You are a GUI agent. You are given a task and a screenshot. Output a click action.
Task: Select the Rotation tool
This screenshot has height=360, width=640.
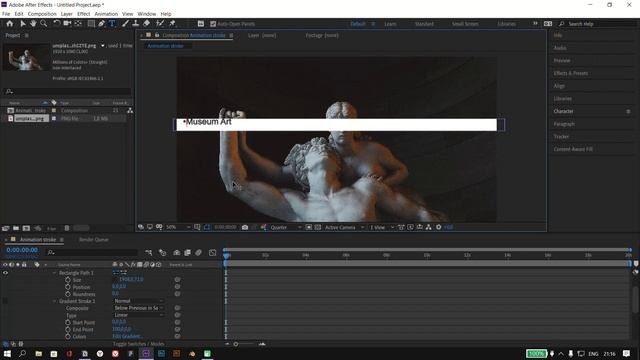pyautogui.click(x=57, y=24)
